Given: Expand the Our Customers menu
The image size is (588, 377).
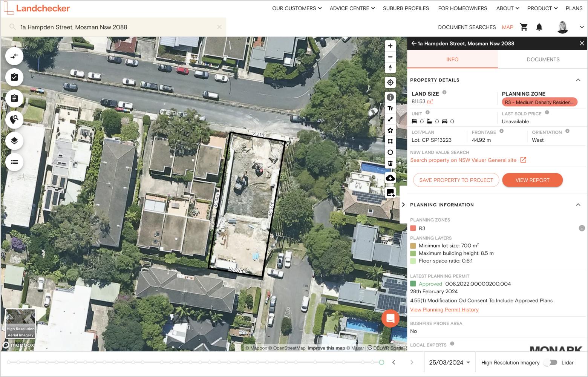Looking at the screenshot, I should [297, 8].
